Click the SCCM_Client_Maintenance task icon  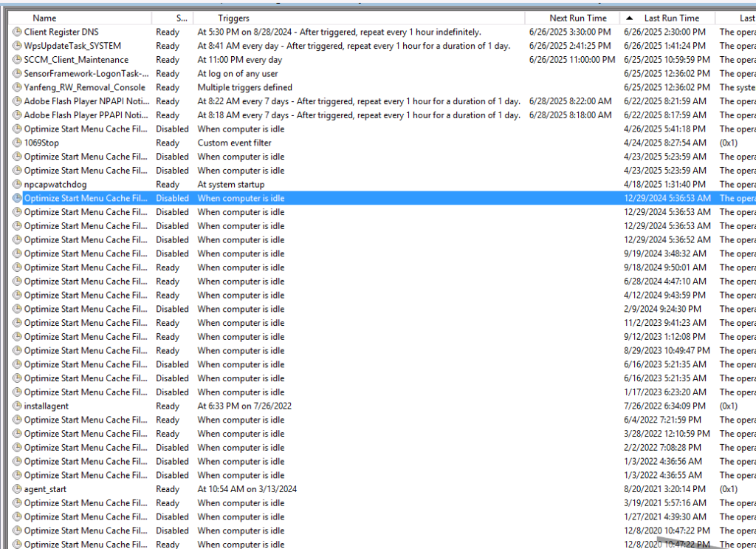[18, 60]
